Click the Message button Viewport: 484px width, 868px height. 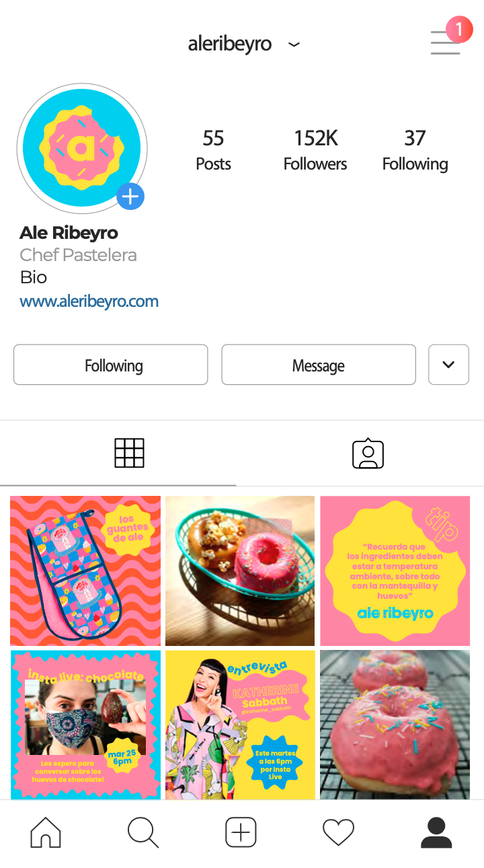[x=319, y=365]
